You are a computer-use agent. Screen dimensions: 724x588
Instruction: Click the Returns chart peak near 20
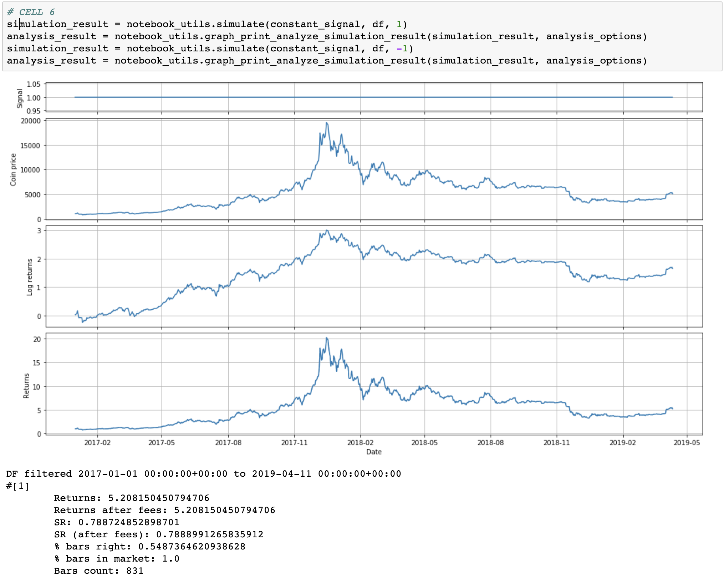click(x=327, y=339)
